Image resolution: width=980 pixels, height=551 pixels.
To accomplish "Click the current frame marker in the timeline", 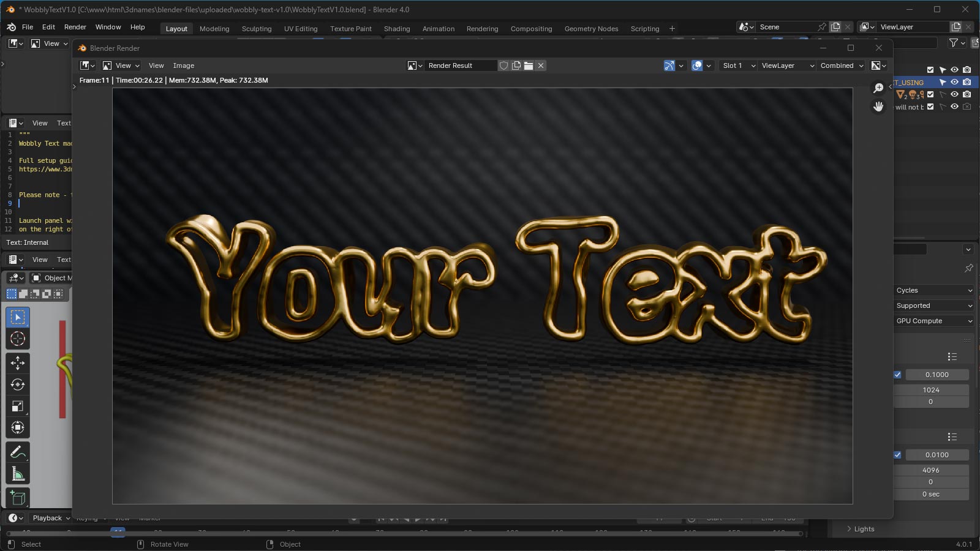I will (x=118, y=531).
